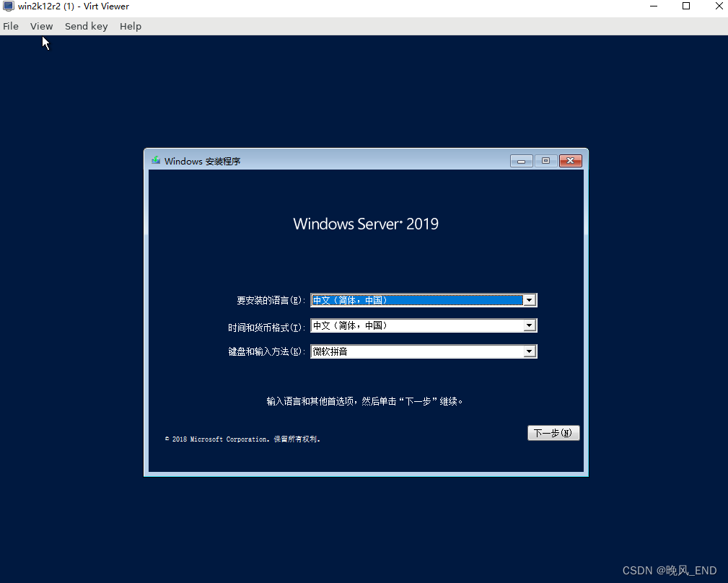Minimize the Virt Viewer window
The image size is (728, 583).
pyautogui.click(x=654, y=6)
